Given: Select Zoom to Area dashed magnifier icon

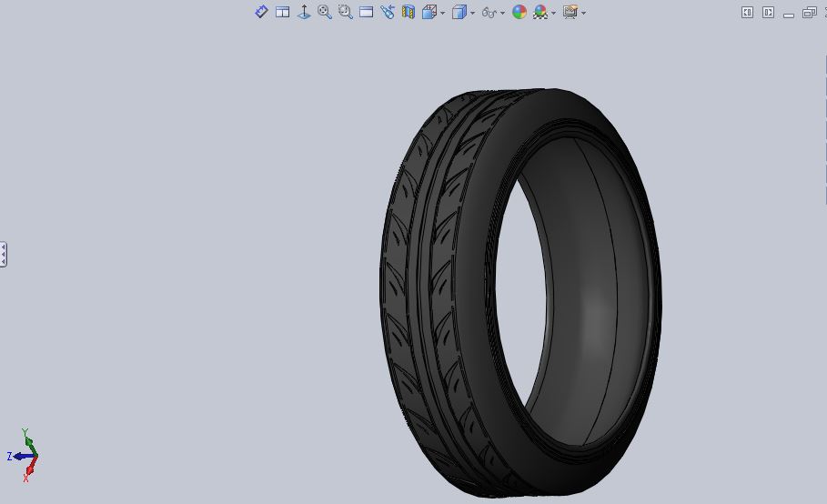Looking at the screenshot, I should (346, 12).
